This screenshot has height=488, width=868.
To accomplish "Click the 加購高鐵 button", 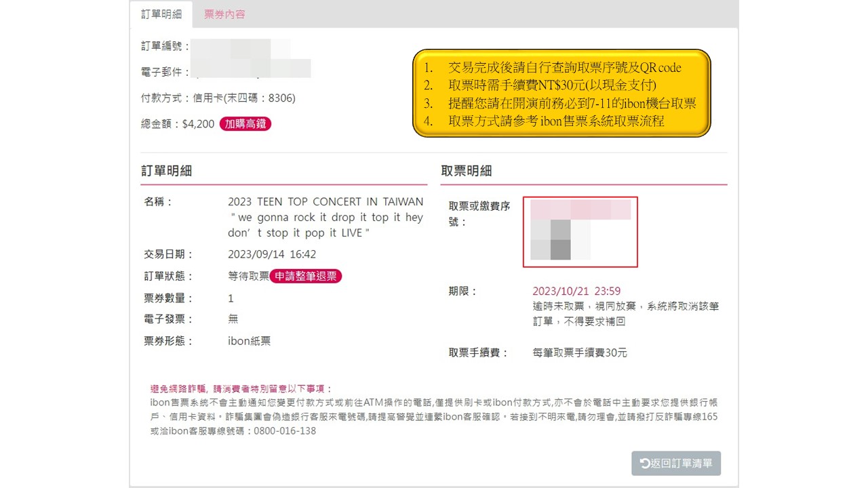I will coord(245,123).
